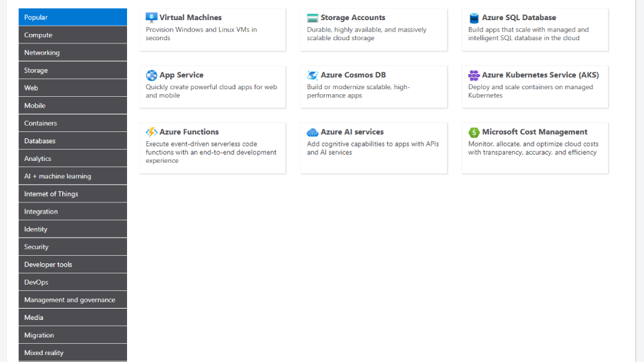Open the Security category
The width and height of the screenshot is (644, 362).
pos(73,246)
